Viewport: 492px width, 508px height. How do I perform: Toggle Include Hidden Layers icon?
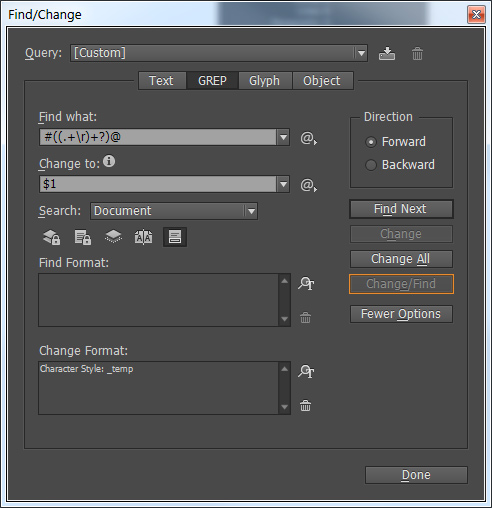coord(113,237)
